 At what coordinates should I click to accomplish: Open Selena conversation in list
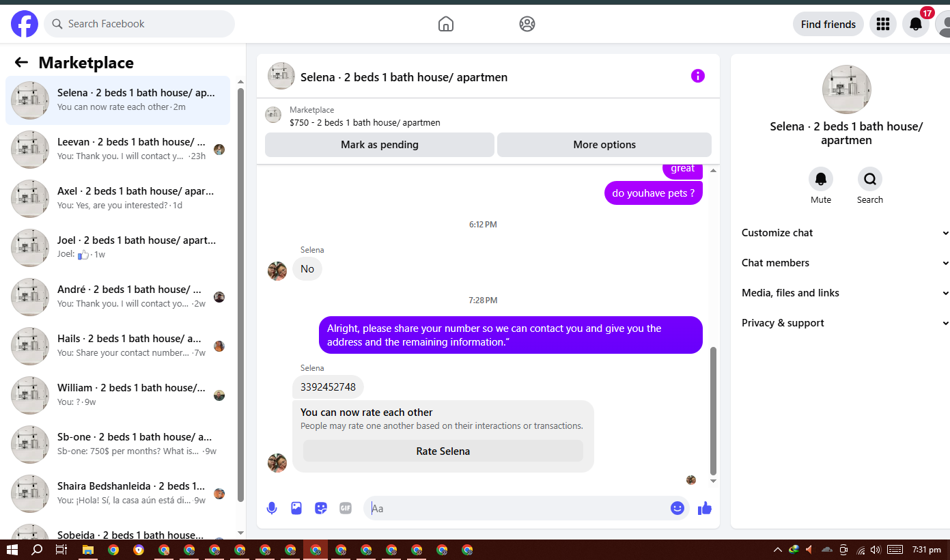pos(118,100)
